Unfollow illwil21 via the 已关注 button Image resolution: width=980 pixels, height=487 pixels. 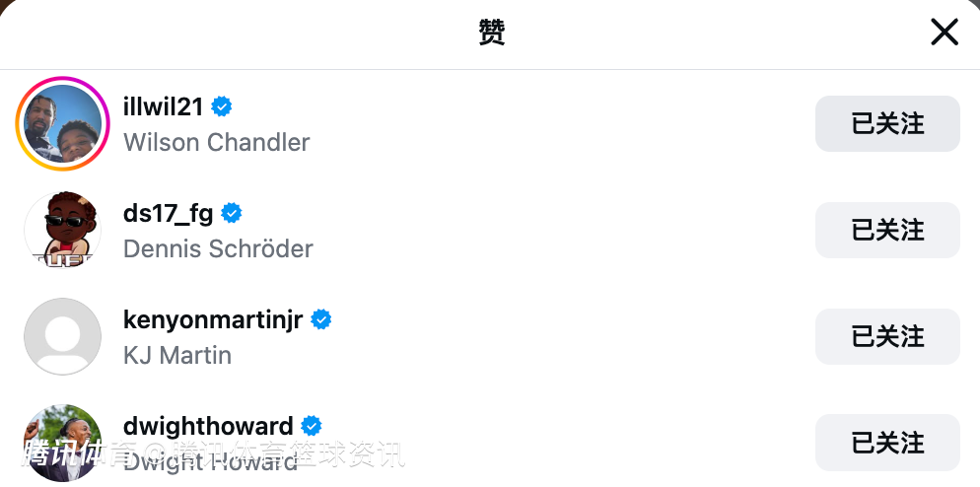[887, 124]
